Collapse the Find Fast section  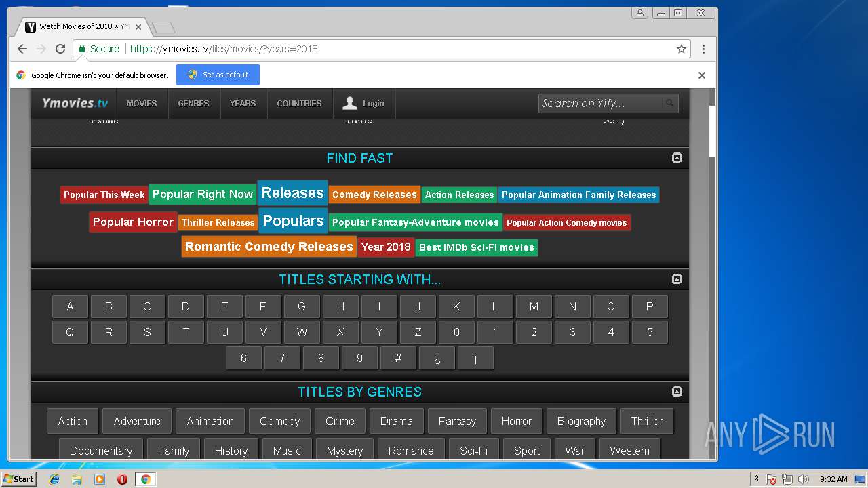coord(677,158)
